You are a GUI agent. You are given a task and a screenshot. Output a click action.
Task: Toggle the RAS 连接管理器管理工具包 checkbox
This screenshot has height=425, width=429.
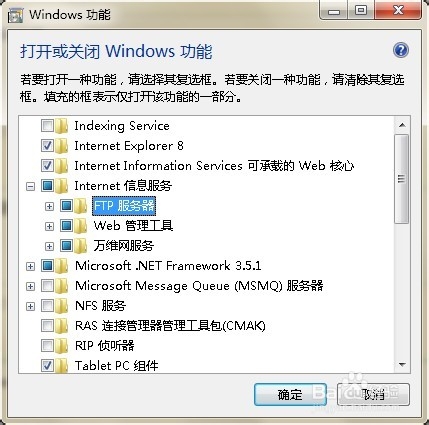tap(47, 326)
